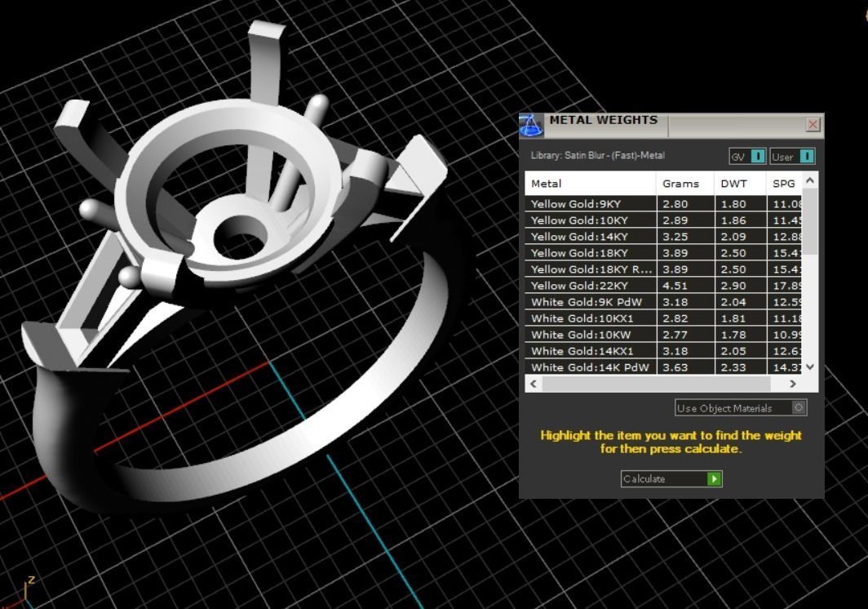
Task: Toggle the GV library switch
Action: 747,157
